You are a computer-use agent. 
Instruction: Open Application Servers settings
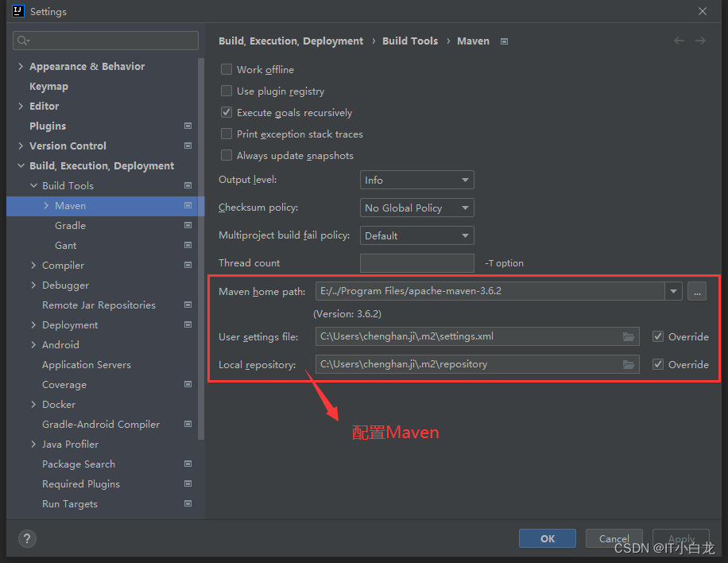coord(87,365)
